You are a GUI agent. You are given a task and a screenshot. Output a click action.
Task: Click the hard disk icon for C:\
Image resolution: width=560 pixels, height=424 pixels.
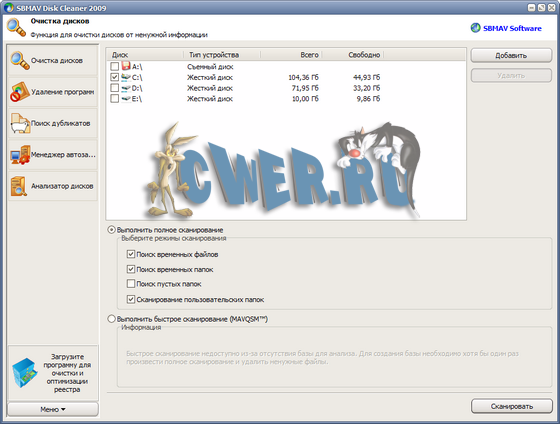click(x=126, y=77)
